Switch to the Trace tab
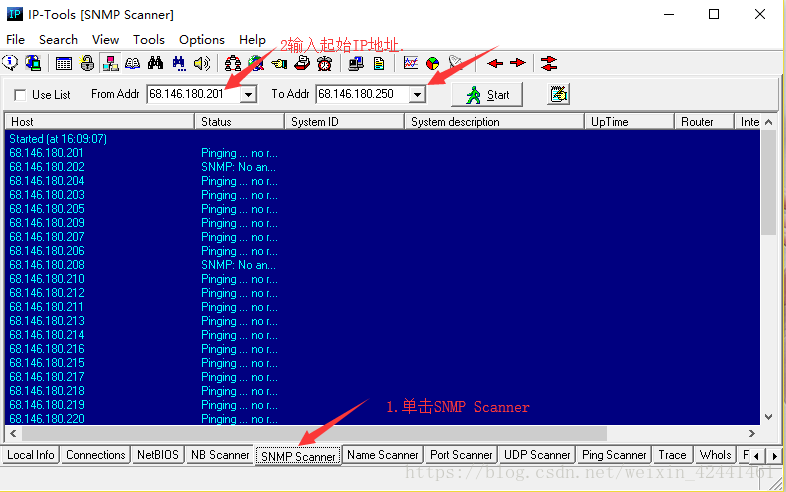The height and width of the screenshot is (492, 786). (x=672, y=455)
